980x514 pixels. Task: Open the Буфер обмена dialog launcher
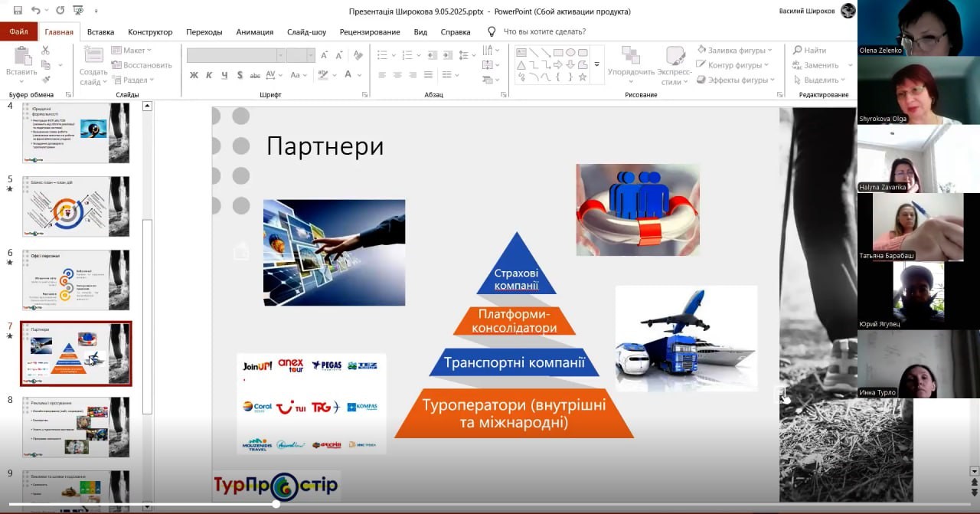click(x=68, y=95)
